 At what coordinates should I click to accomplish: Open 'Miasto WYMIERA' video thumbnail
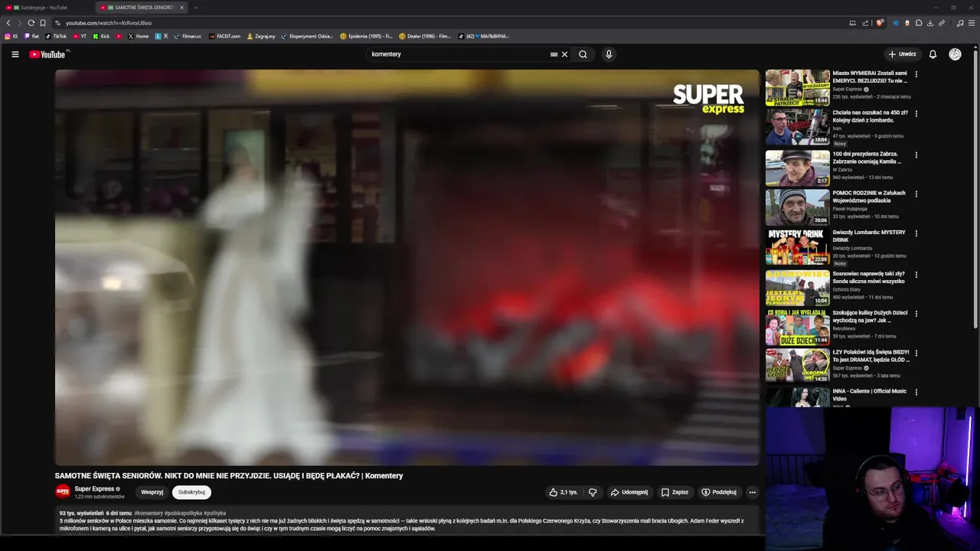[x=797, y=87]
